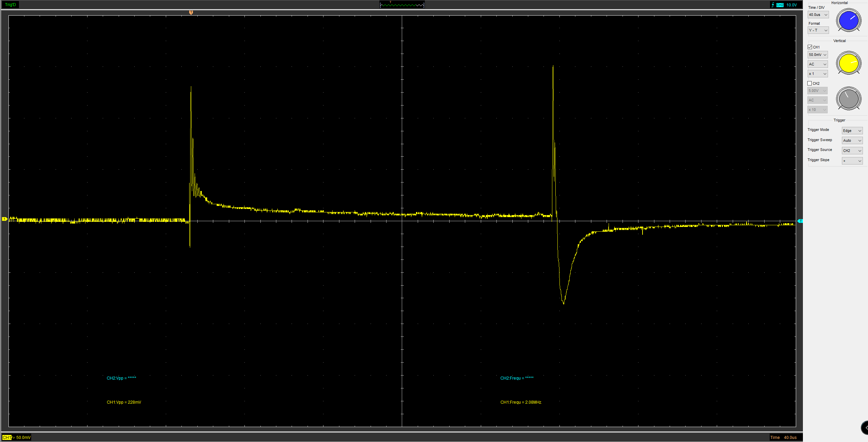Image resolution: width=868 pixels, height=442 pixels.
Task: Disable the CH1 channel checkbox
Action: 810,47
